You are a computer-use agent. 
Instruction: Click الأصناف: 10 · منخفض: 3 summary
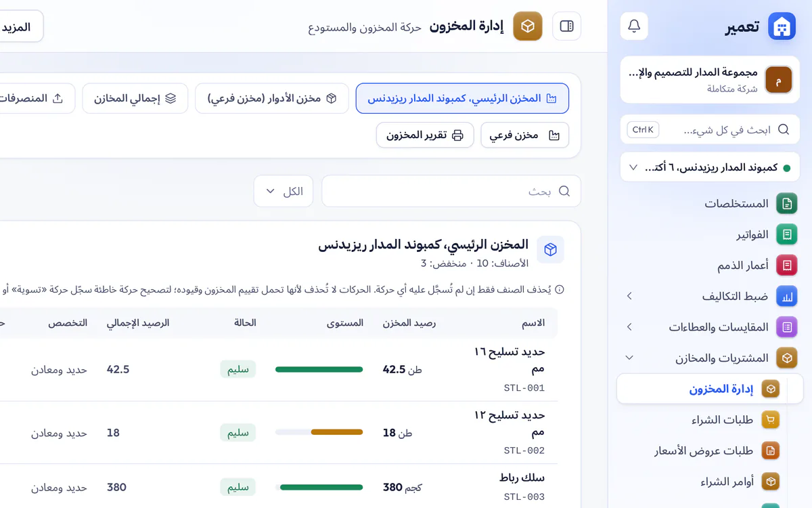pos(474,263)
